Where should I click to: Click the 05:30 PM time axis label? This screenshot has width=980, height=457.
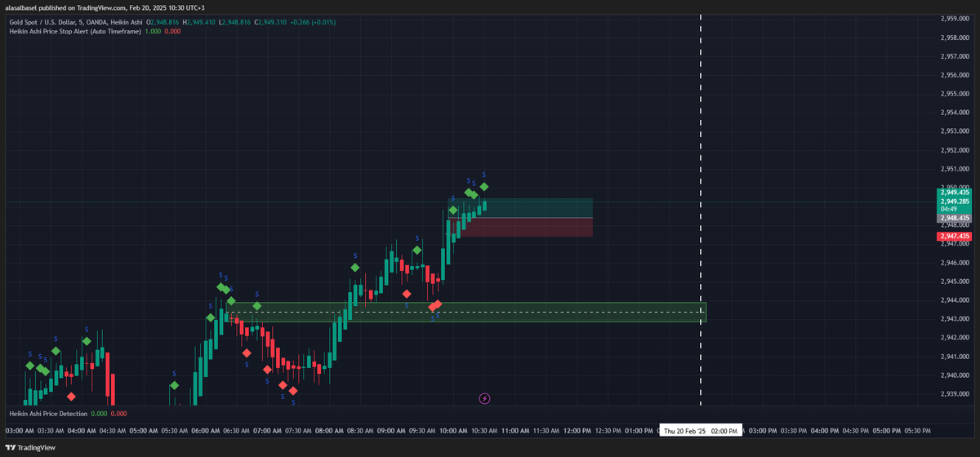[919, 430]
